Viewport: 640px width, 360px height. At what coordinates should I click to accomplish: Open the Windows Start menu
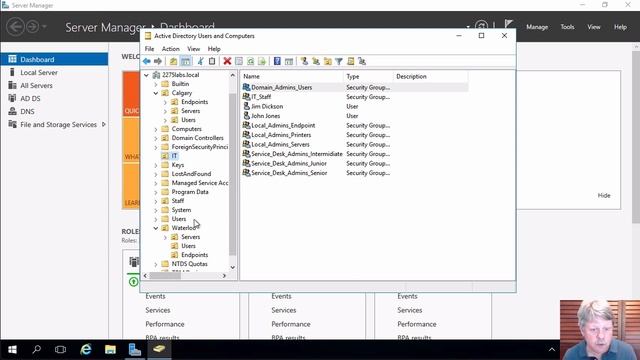pos(12,349)
